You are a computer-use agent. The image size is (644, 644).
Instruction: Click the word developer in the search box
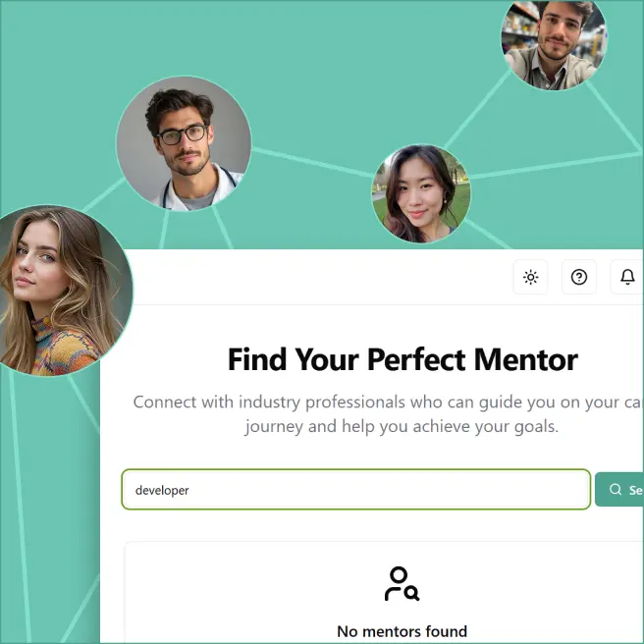(162, 490)
